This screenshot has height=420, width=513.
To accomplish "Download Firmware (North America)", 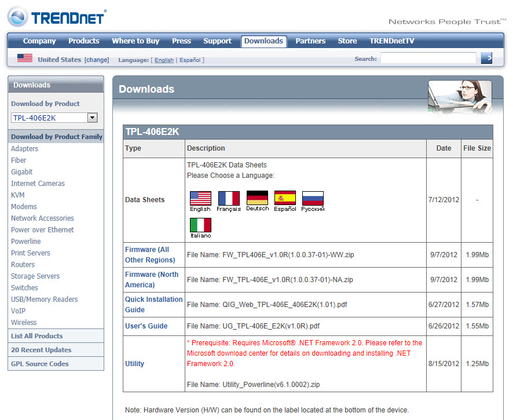I will pyautogui.click(x=152, y=280).
